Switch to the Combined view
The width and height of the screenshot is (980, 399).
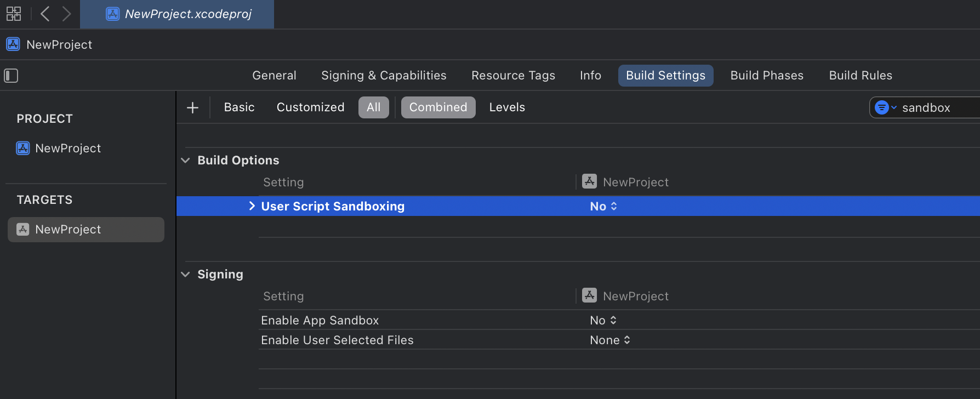coord(438,107)
